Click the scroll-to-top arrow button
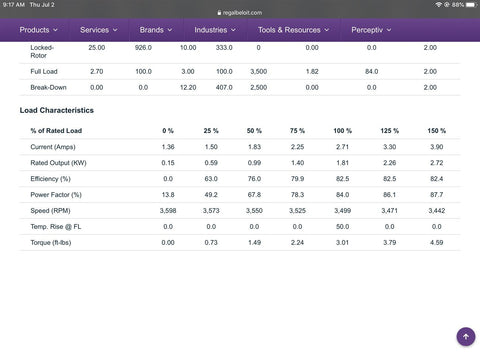Image resolution: width=480 pixels, height=360 pixels. [x=466, y=337]
